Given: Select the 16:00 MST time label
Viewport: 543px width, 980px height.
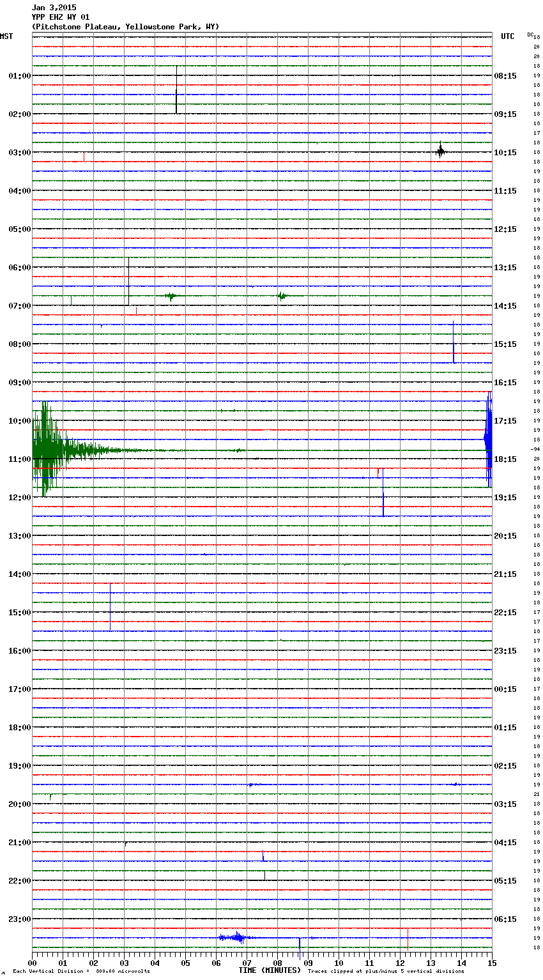Looking at the screenshot, I should 20,651.
